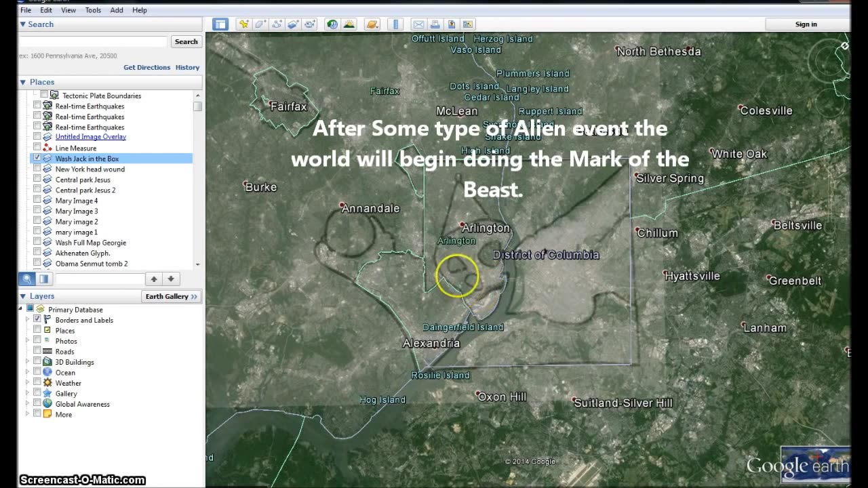Add a placemark with the pushpin tool
Viewport: 868px width, 488px height.
(x=243, y=24)
